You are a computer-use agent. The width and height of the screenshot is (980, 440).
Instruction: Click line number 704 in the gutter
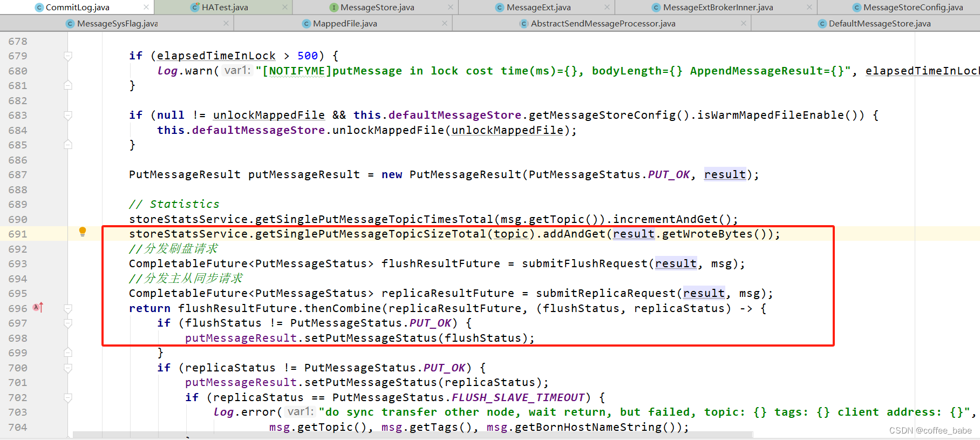(x=18, y=427)
